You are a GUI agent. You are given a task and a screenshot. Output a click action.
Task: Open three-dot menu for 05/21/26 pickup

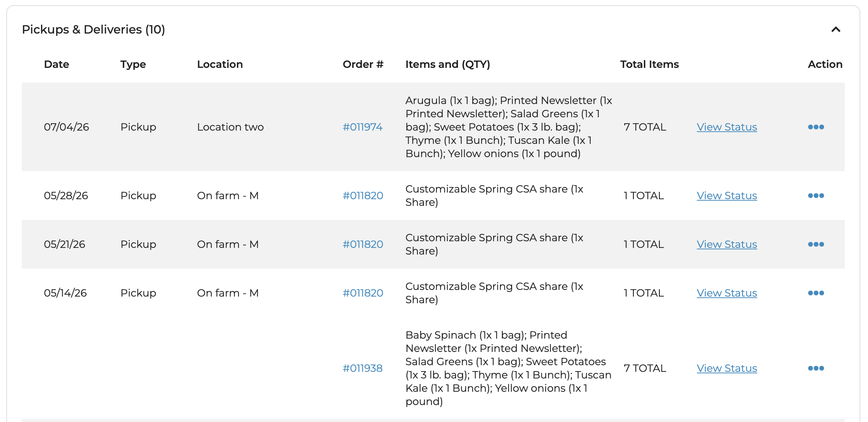point(816,244)
